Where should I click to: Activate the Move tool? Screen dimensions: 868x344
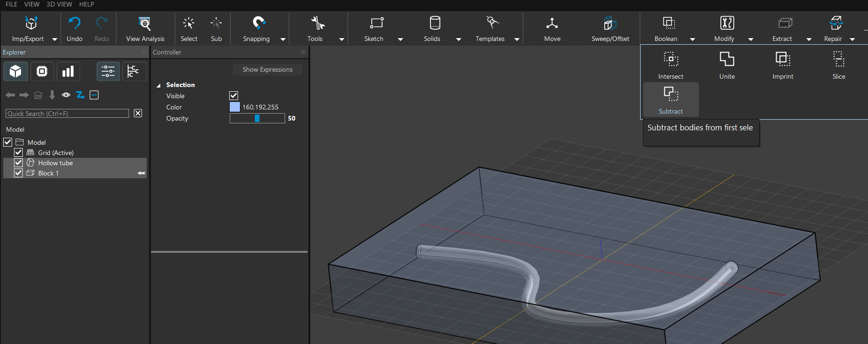pos(552,23)
